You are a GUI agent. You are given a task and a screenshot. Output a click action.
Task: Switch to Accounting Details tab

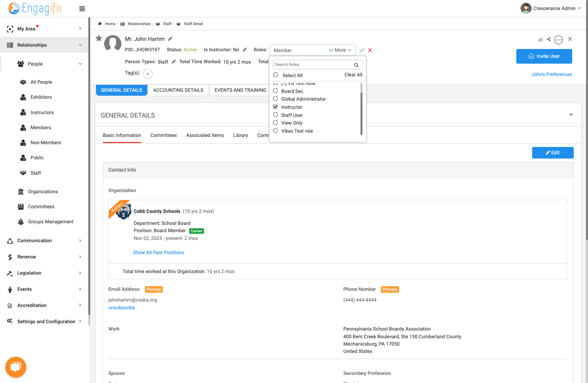178,90
